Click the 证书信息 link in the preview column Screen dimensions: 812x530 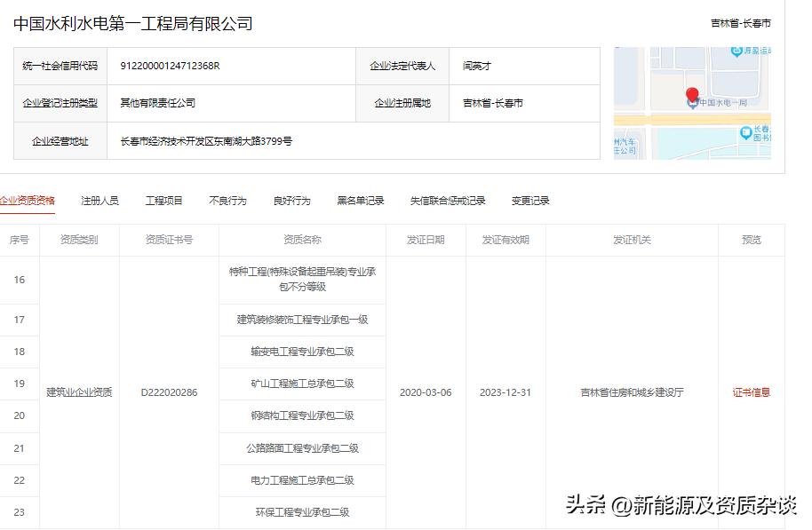tap(752, 392)
